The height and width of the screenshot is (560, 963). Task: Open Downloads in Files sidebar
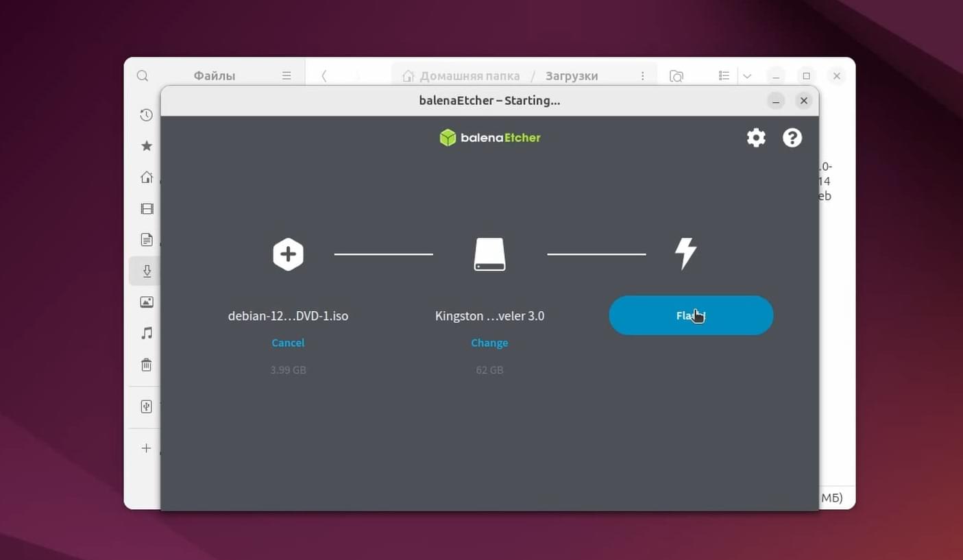point(146,271)
